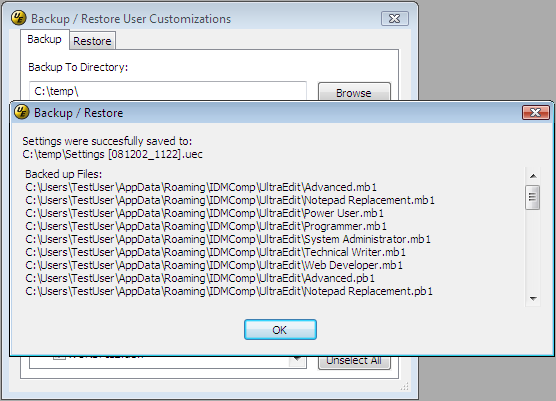Click into the Backup To Directory field
The height and width of the screenshot is (401, 556).
click(x=168, y=91)
